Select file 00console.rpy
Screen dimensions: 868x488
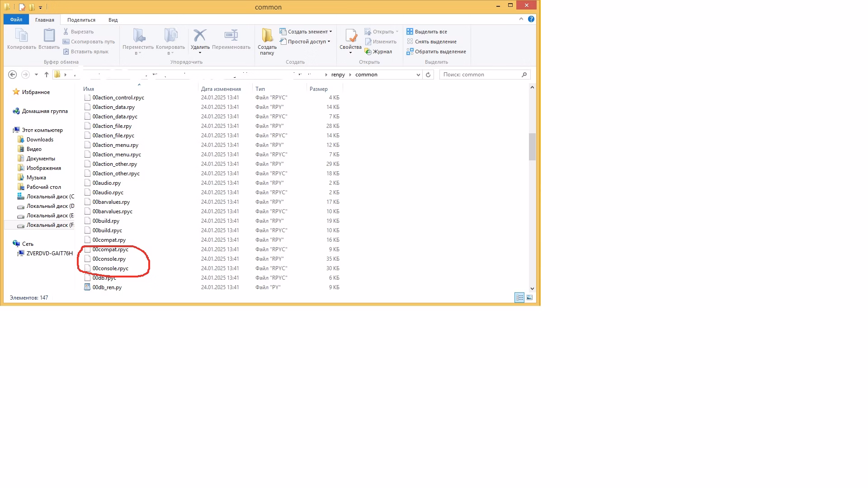[x=109, y=259]
